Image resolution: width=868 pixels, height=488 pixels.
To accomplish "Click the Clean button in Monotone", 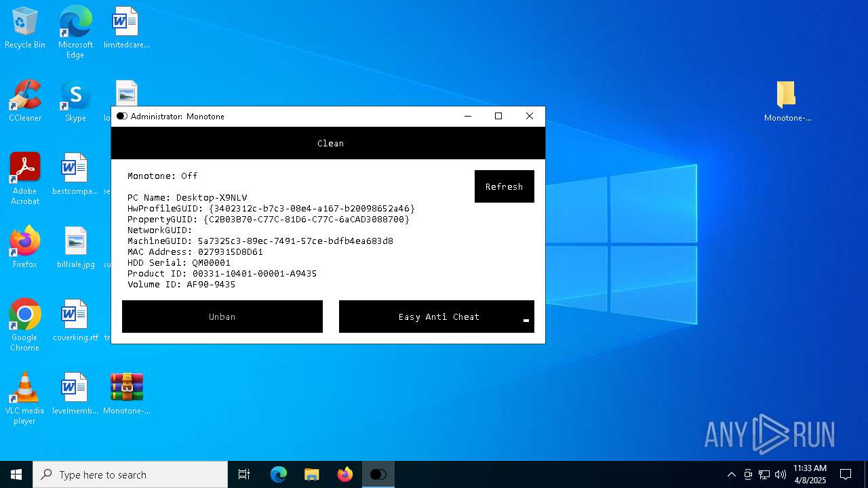I will (x=328, y=143).
